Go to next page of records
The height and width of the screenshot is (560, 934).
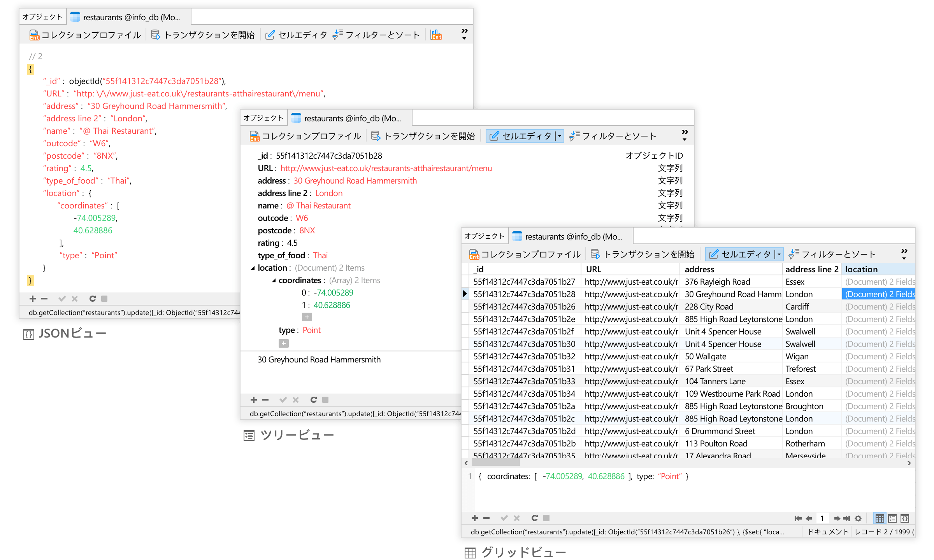click(837, 518)
